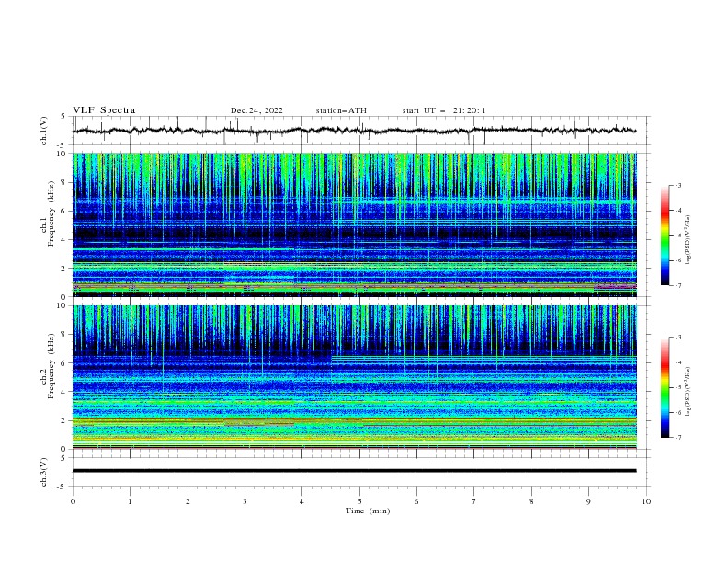Click the 'Time (min)' axis label
This screenshot has width=728, height=563.
(x=368, y=511)
